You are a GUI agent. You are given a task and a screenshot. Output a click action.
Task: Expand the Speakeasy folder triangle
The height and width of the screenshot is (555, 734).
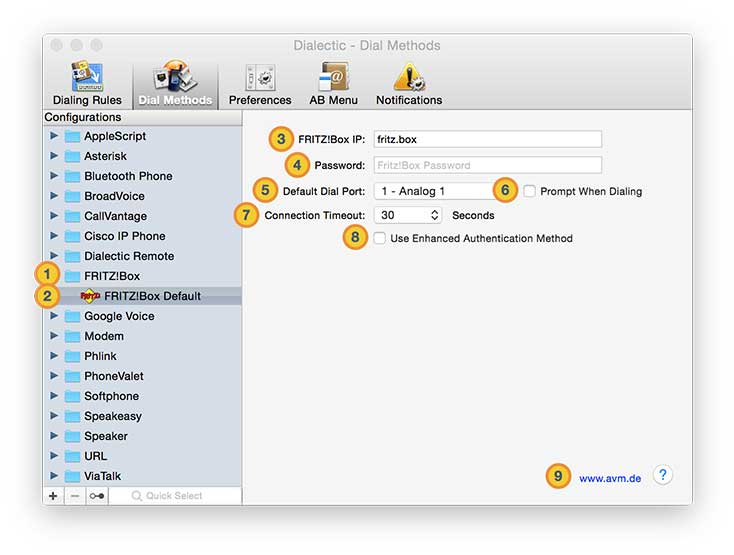point(54,416)
